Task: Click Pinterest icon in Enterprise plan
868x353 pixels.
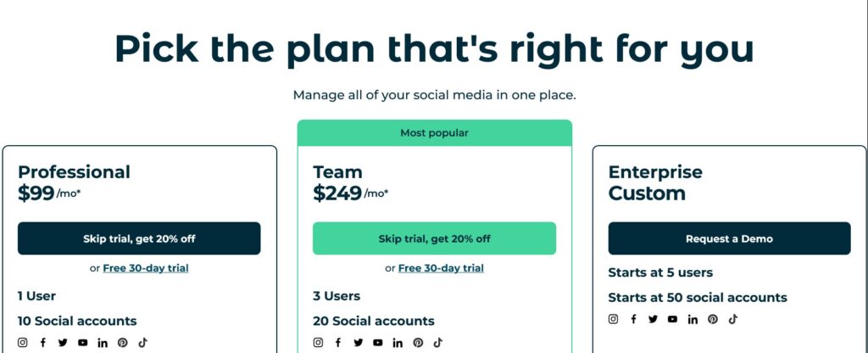Action: 713,319
